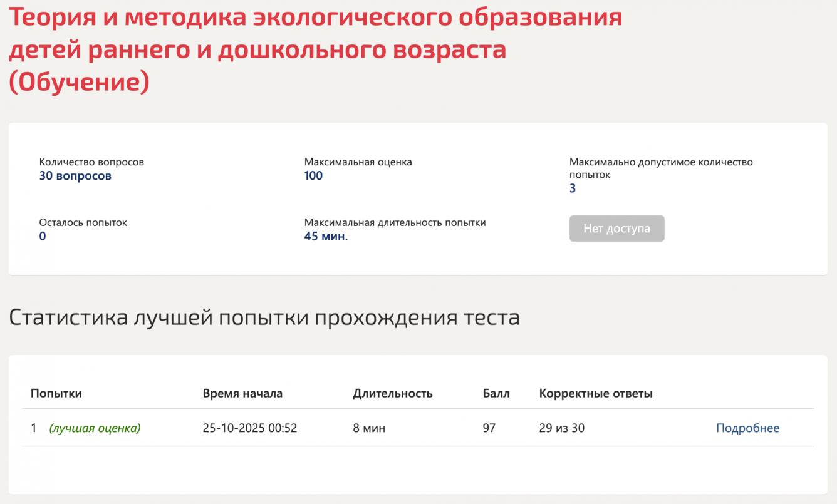This screenshot has width=837, height=504.
Task: Click the red course title heading
Action: (x=315, y=50)
